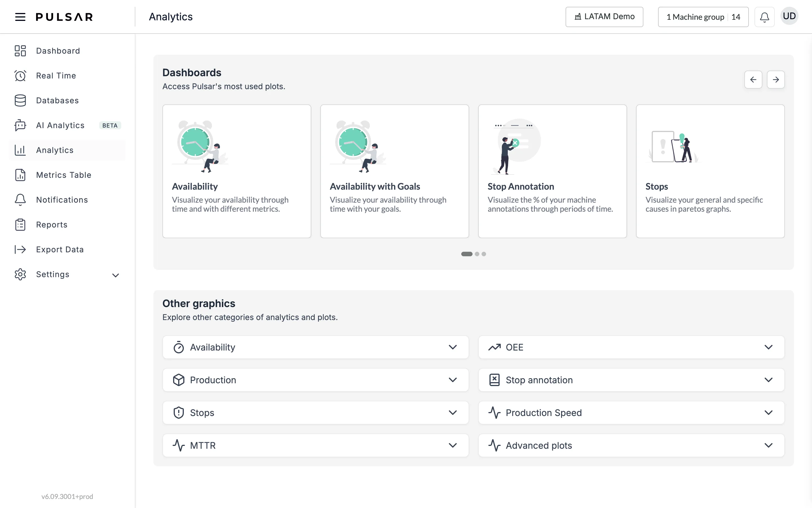Open Notifications in the sidebar
This screenshot has height=508, width=812.
(x=67, y=200)
